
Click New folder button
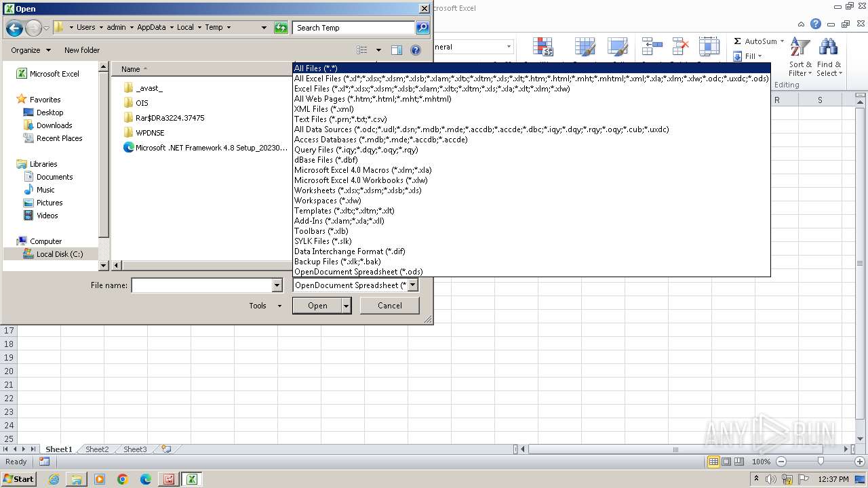[82, 50]
